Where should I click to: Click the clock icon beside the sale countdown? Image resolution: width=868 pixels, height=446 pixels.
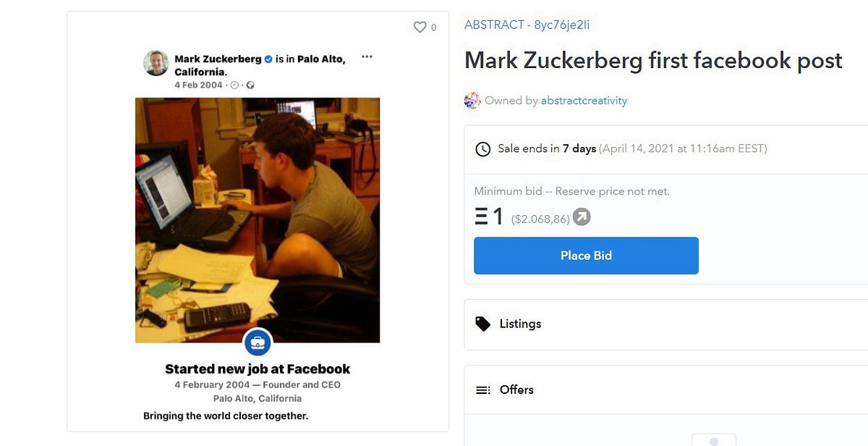coord(482,150)
